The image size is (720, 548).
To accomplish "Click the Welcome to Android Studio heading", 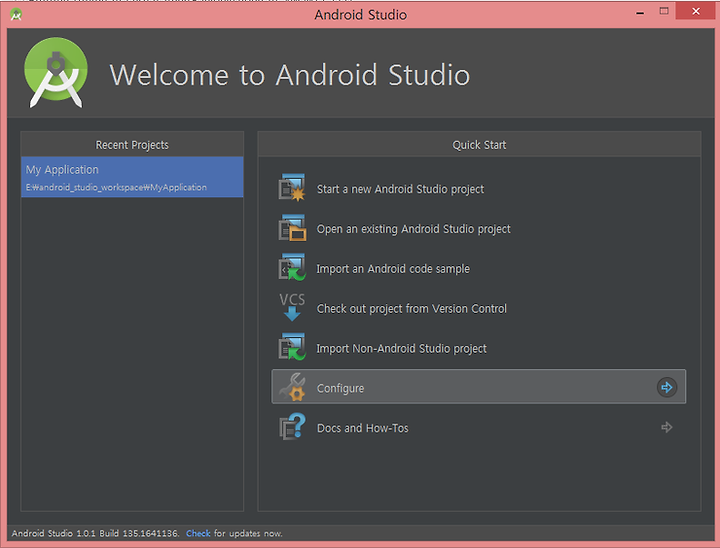I will 290,75.
